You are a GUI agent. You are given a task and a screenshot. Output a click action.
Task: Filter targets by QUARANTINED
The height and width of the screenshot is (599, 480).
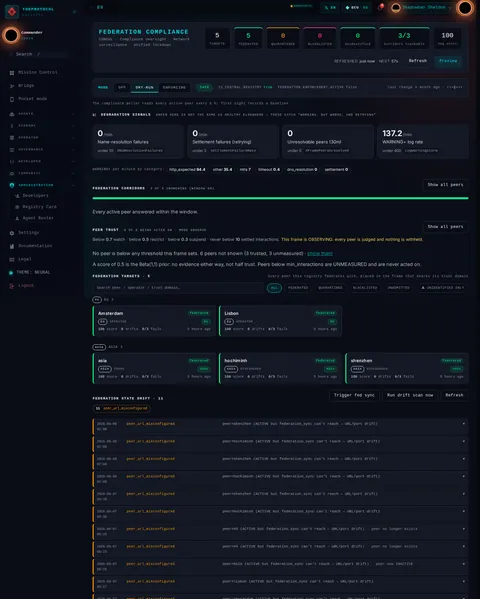pyautogui.click(x=330, y=288)
